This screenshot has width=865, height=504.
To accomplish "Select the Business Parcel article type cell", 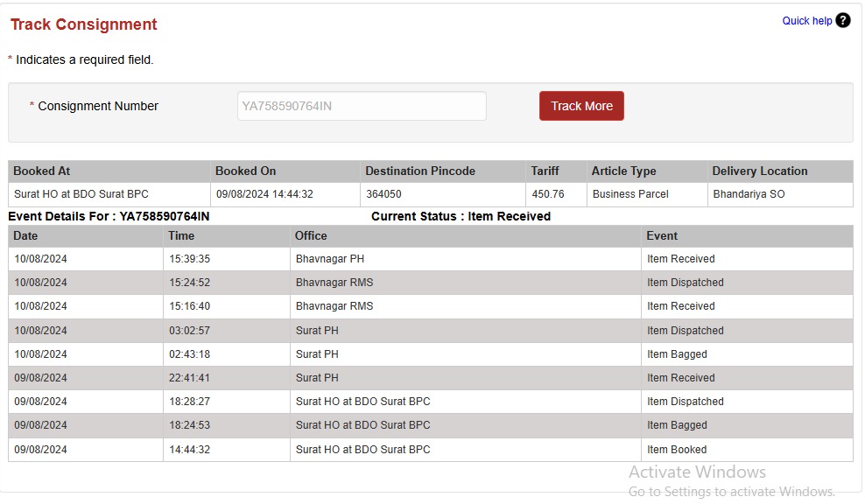I will (x=629, y=194).
